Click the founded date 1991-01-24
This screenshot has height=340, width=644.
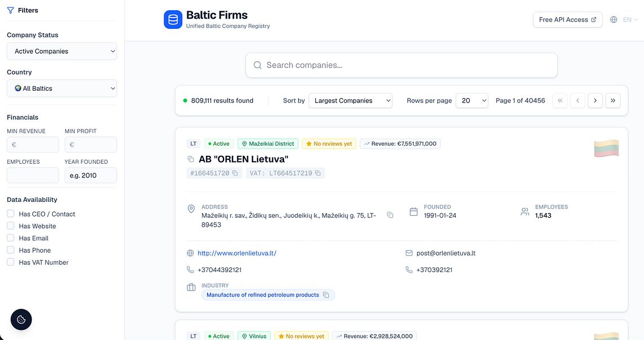click(440, 215)
